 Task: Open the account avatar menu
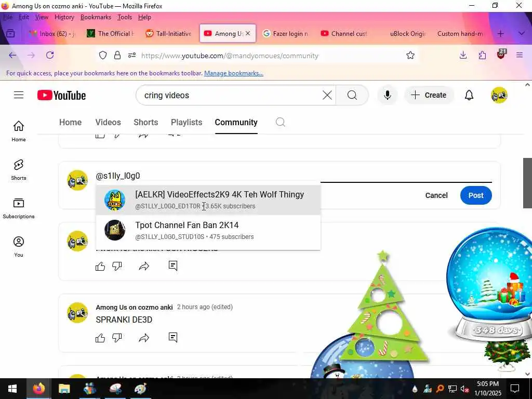coord(499,96)
